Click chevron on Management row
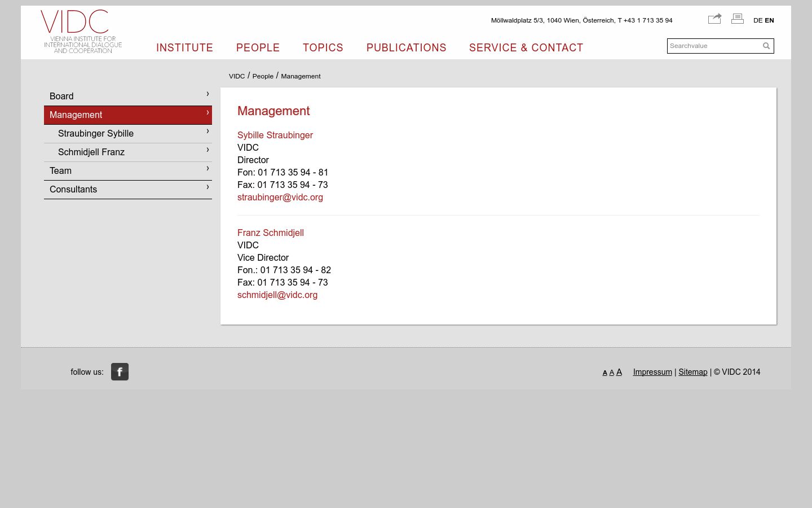The image size is (812, 508). coord(208,112)
